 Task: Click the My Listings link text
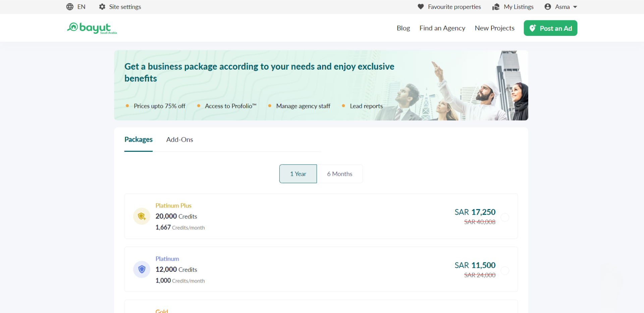[x=519, y=7]
